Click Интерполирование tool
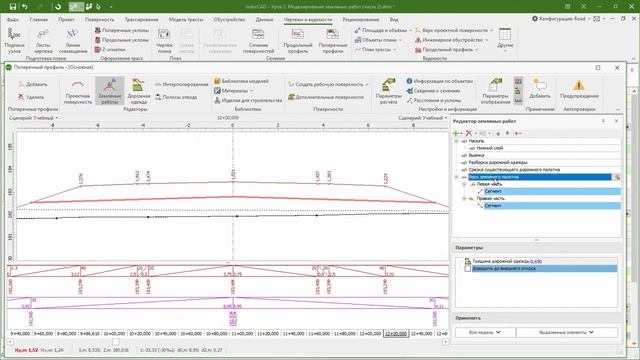640x360 pixels. point(182,84)
